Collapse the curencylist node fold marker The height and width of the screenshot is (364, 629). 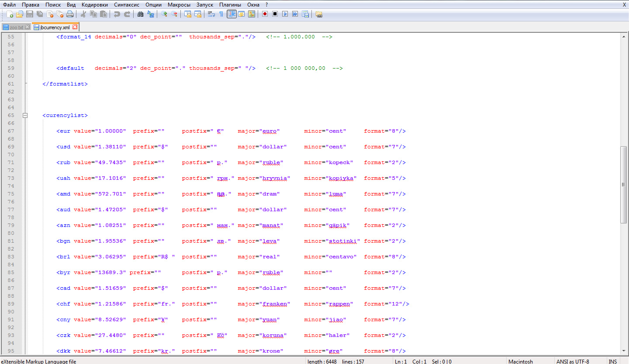tap(25, 116)
